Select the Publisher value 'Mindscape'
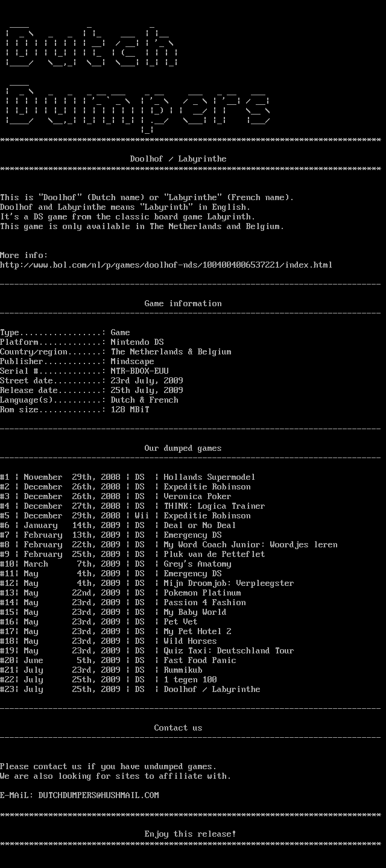The width and height of the screenshot is (386, 868). click(x=133, y=362)
